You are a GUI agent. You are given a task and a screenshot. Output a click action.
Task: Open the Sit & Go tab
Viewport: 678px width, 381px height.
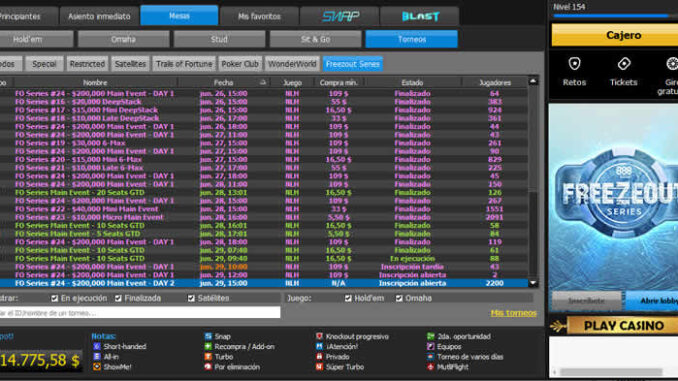click(x=315, y=39)
